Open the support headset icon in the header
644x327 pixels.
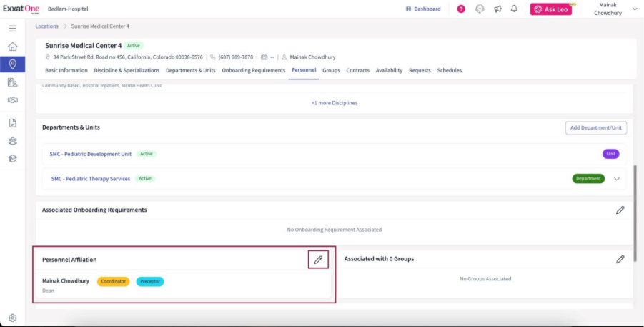[x=480, y=9]
